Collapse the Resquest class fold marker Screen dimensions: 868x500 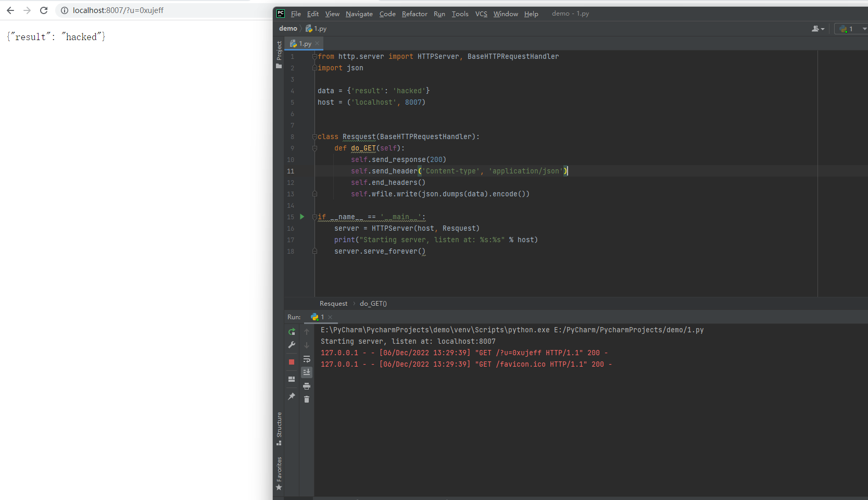pyautogui.click(x=315, y=136)
